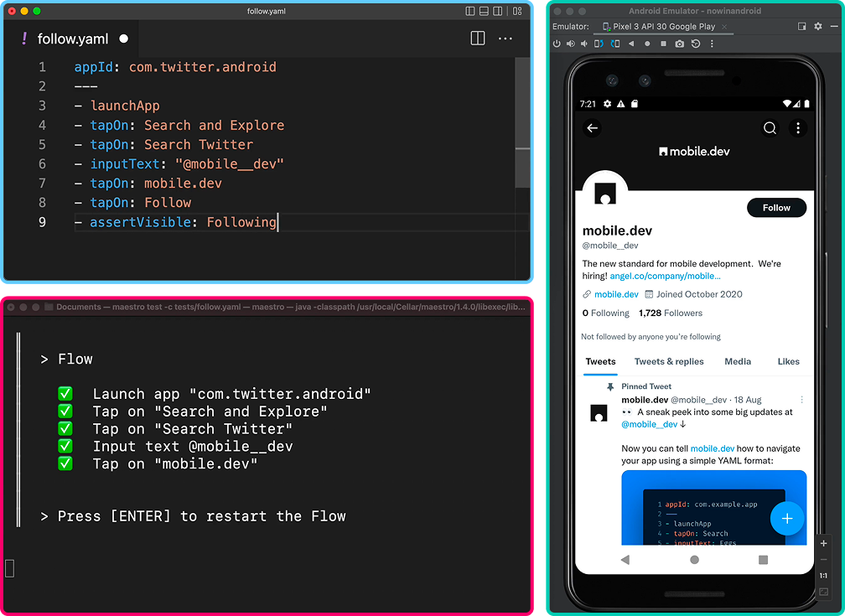Open angel.co/company/mobile... link in bio
This screenshot has width=845, height=616.
pos(665,276)
